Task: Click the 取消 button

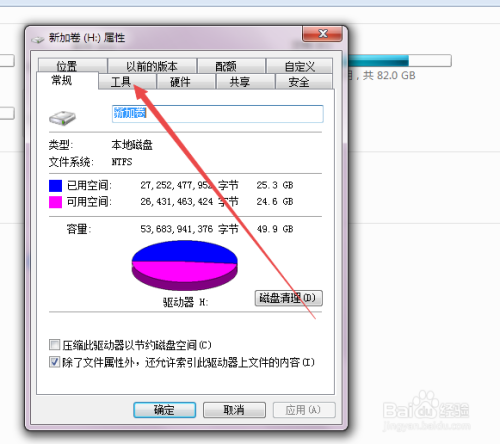Action: pyautogui.click(x=234, y=410)
